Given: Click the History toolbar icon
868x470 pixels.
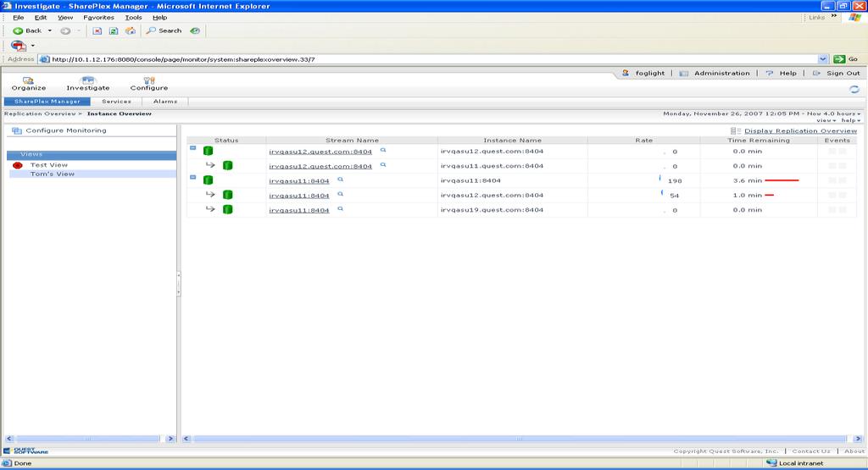Looking at the screenshot, I should point(195,31).
